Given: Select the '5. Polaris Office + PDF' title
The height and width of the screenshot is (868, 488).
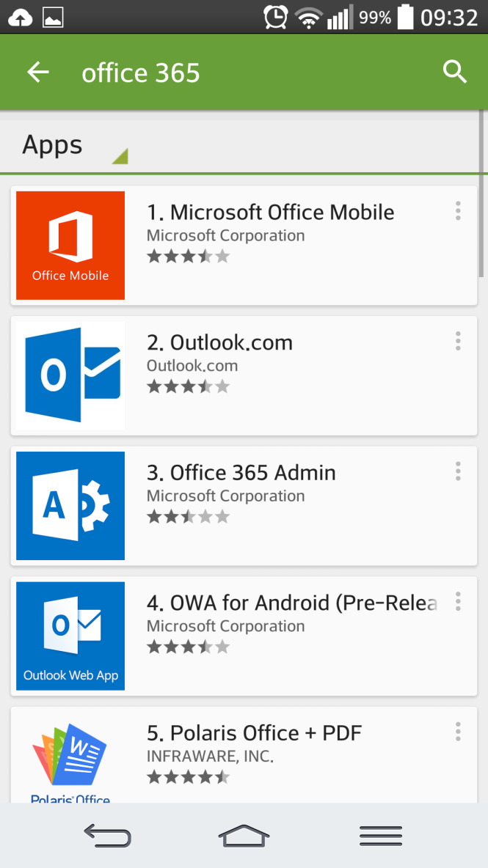Looking at the screenshot, I should pos(254,733).
